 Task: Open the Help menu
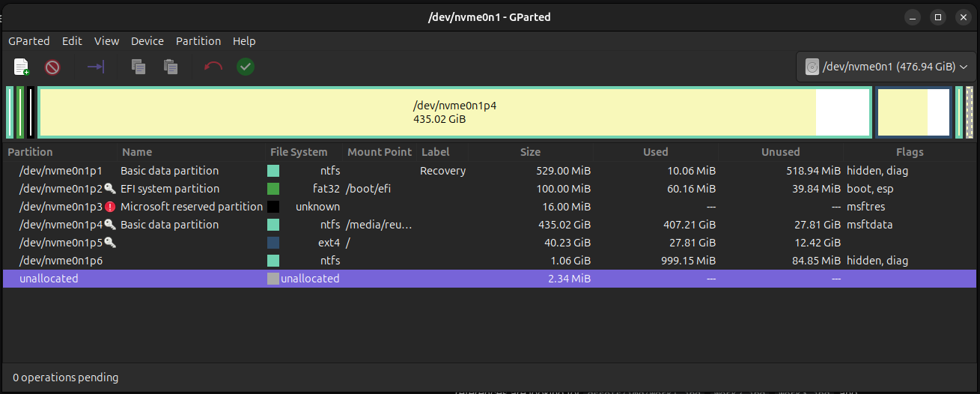point(244,41)
